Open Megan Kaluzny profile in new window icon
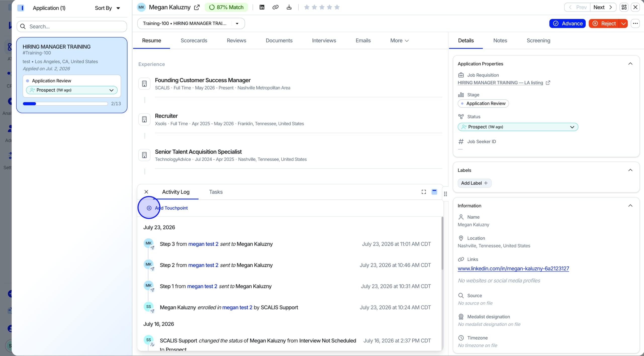Viewport: 644px width, 356px height. pos(197,7)
